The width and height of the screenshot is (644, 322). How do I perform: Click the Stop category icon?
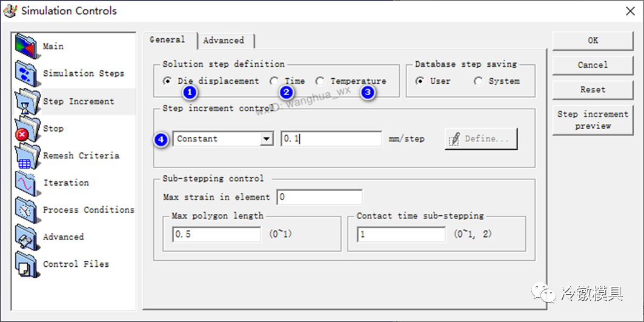click(27, 129)
